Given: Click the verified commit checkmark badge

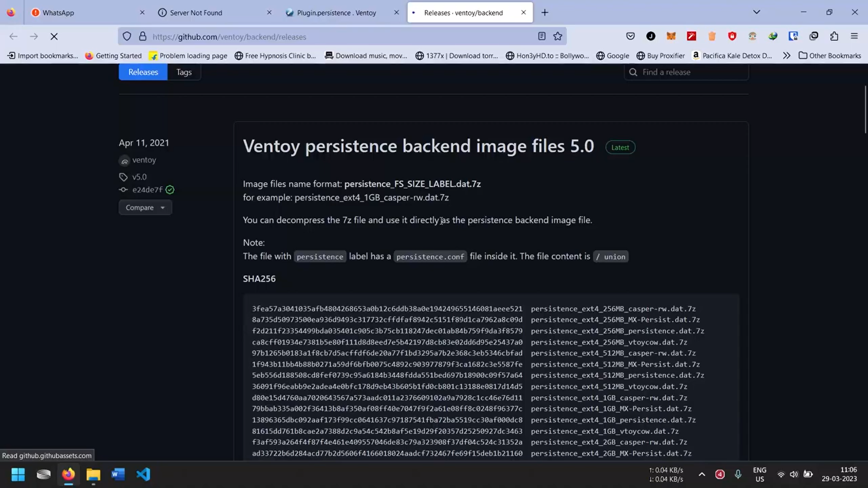Looking at the screenshot, I should [x=170, y=190].
